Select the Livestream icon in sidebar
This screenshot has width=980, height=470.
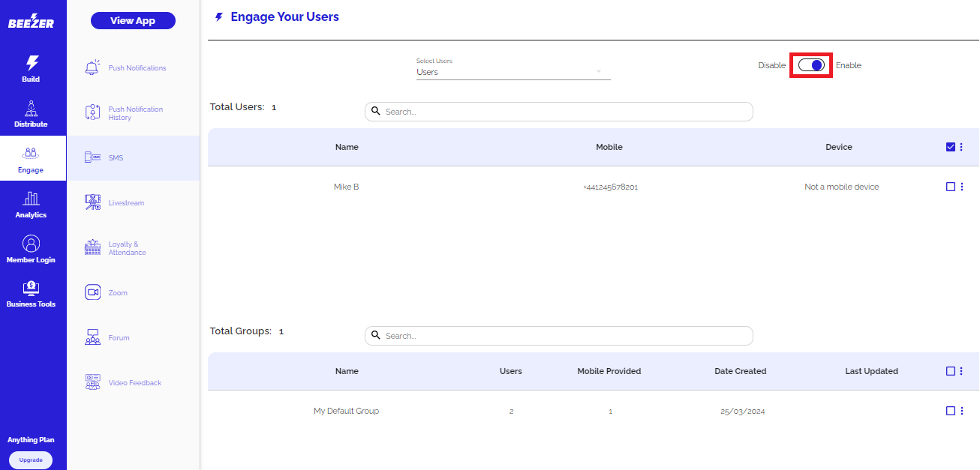pyautogui.click(x=93, y=202)
